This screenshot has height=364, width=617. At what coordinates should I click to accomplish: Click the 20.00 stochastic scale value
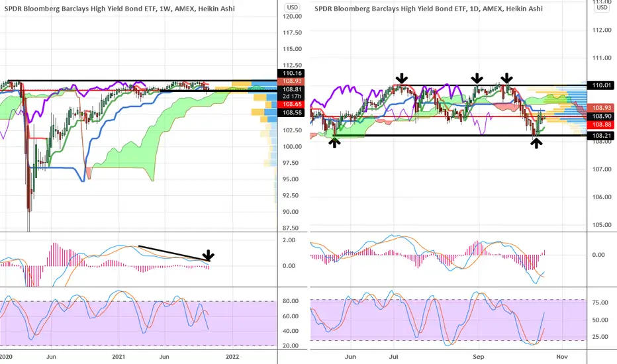coord(291,345)
